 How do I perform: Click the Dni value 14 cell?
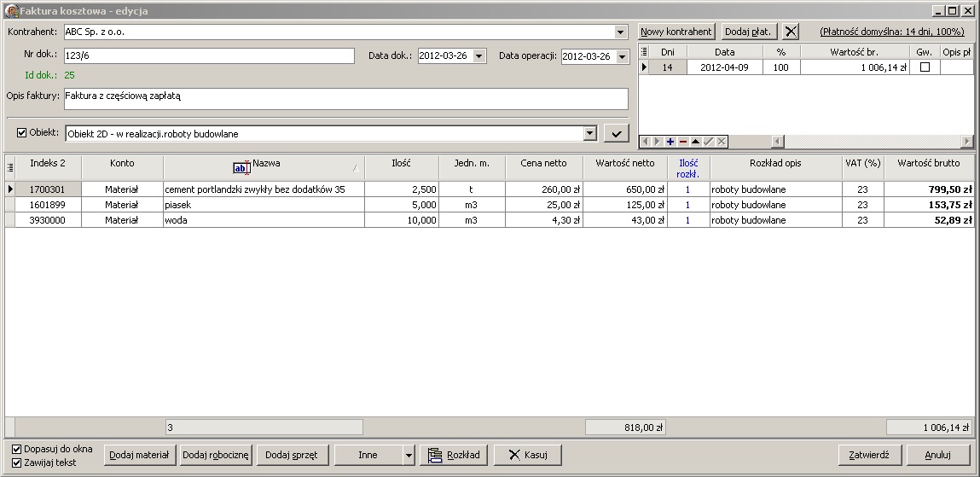coord(668,67)
